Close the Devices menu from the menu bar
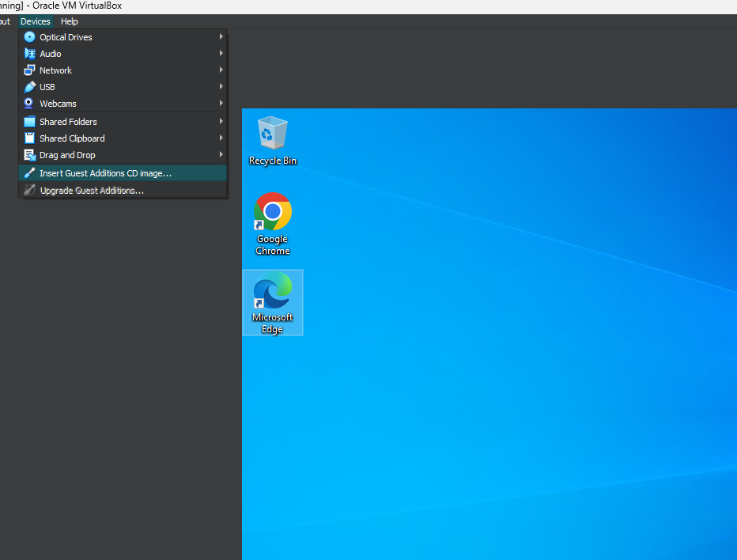This screenshot has height=560, width=737. 36,21
